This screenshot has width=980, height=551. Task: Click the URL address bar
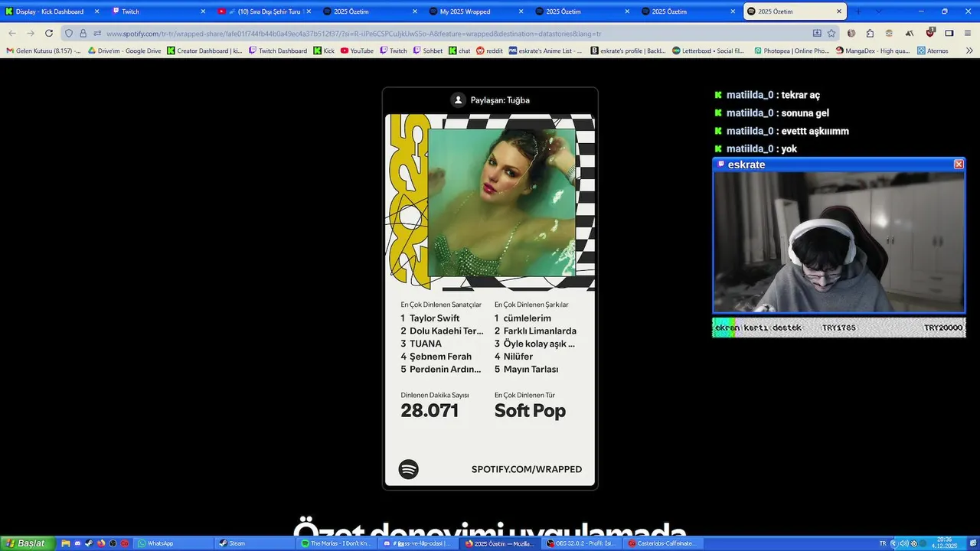click(x=452, y=34)
